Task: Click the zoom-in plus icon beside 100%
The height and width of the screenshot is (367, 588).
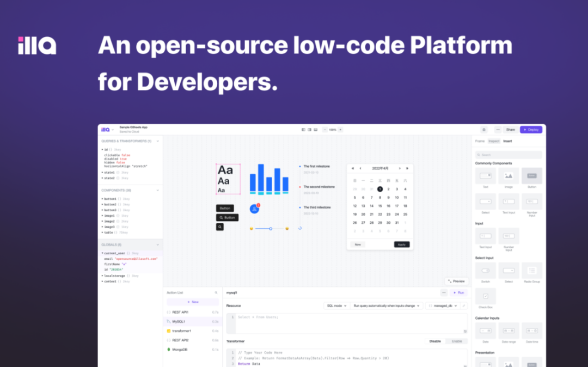Action: click(x=340, y=130)
